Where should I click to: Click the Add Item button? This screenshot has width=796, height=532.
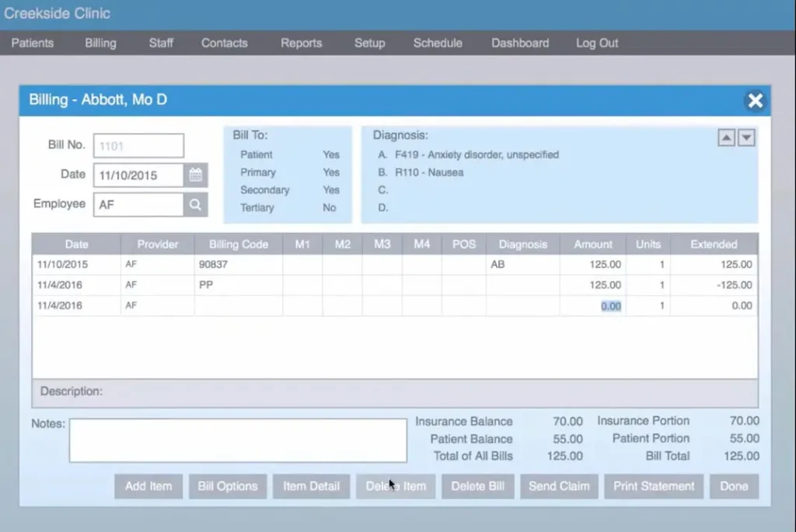(x=148, y=486)
